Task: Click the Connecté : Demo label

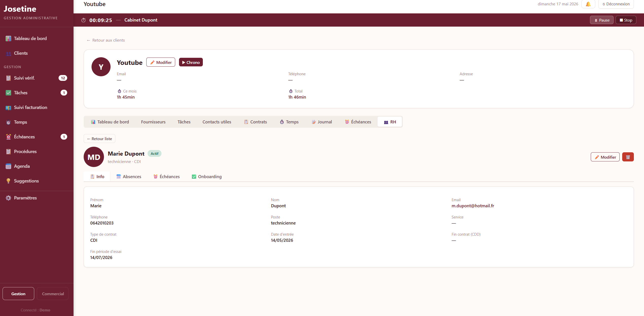Action: click(x=35, y=310)
